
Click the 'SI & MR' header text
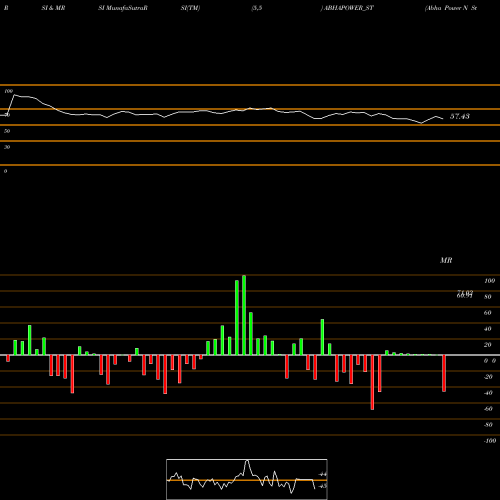point(53,8)
